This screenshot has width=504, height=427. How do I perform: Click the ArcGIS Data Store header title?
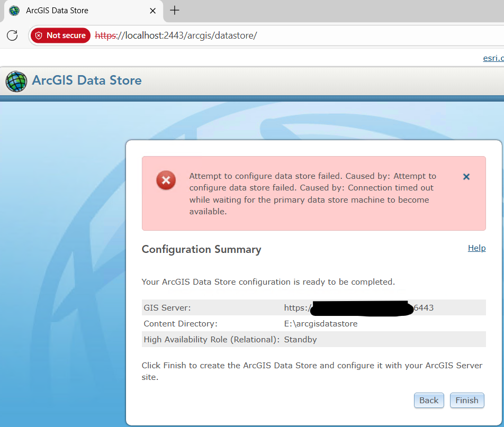point(87,80)
